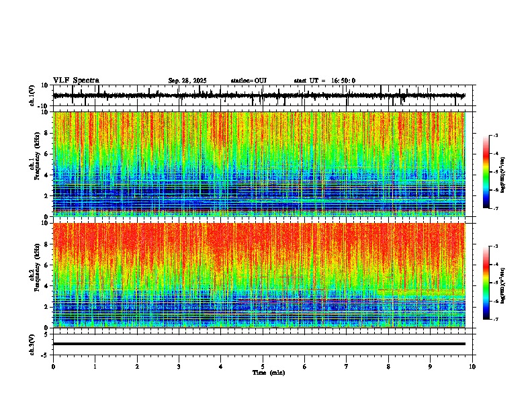Click the "VLF Spectra" plot title

pyautogui.click(x=76, y=81)
